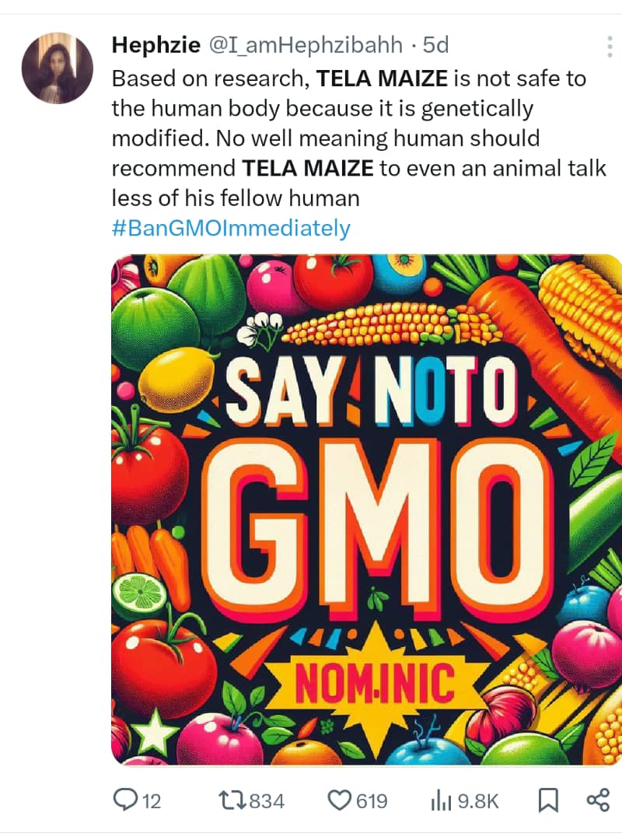Image resolution: width=622 pixels, height=840 pixels.
Task: Open the three-dot more options menu
Action: coord(609,47)
